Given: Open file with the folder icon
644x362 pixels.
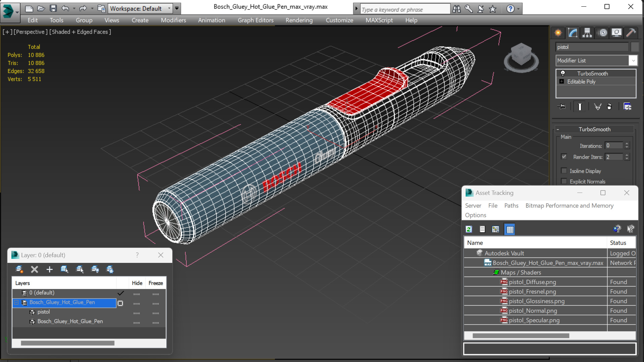Looking at the screenshot, I should coord(41,8).
